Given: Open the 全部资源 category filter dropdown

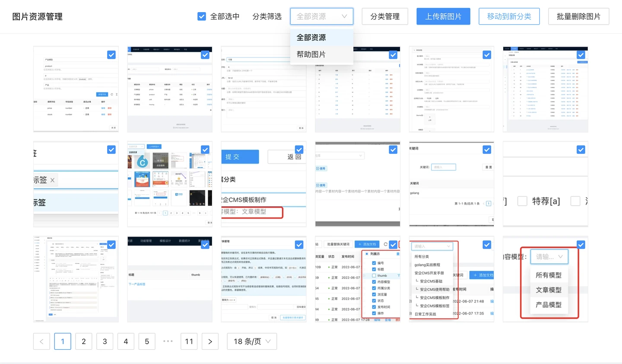Looking at the screenshot, I should click(x=321, y=16).
